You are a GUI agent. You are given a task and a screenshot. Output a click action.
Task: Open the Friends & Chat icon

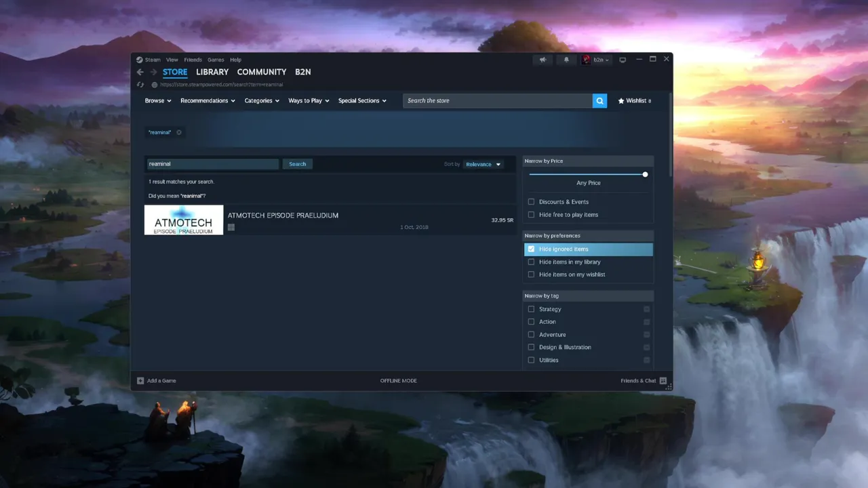[x=663, y=380]
